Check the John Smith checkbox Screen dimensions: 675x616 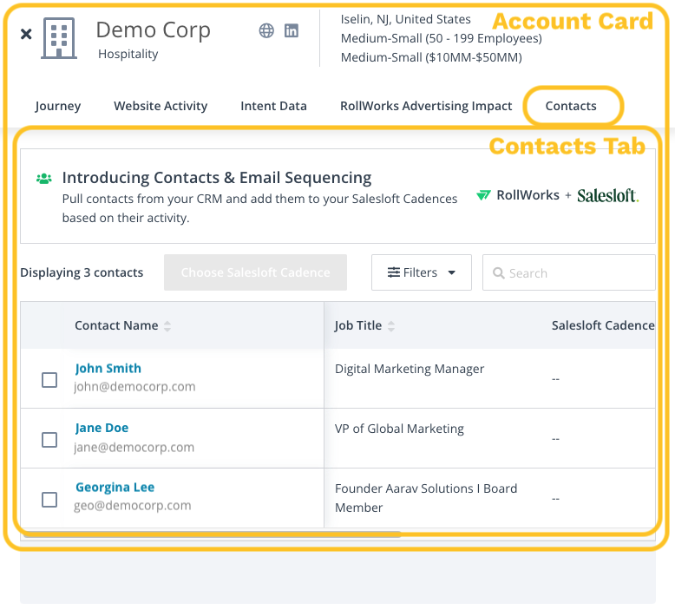click(x=49, y=380)
